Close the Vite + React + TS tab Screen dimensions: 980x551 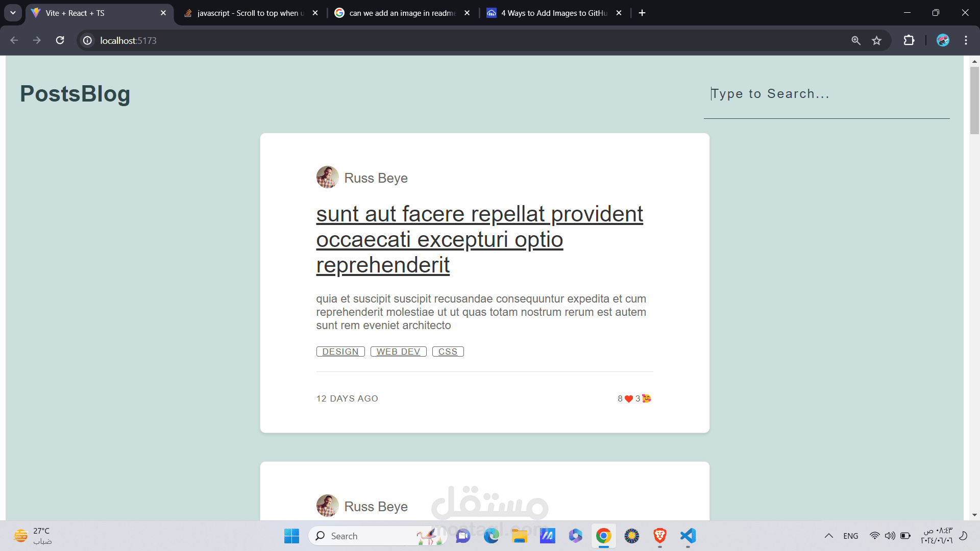163,13
